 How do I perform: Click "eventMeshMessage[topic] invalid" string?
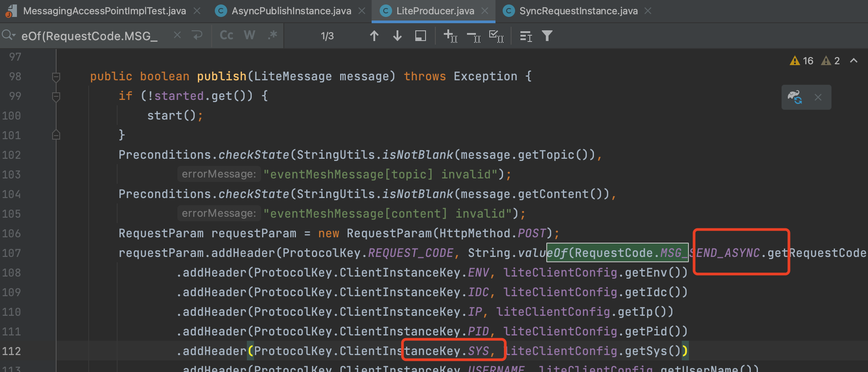[381, 174]
